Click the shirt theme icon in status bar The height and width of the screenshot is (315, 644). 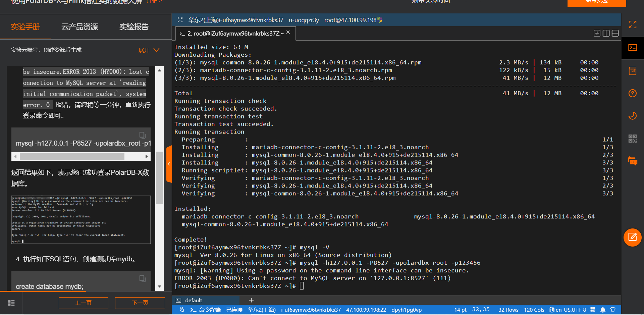pos(613,310)
